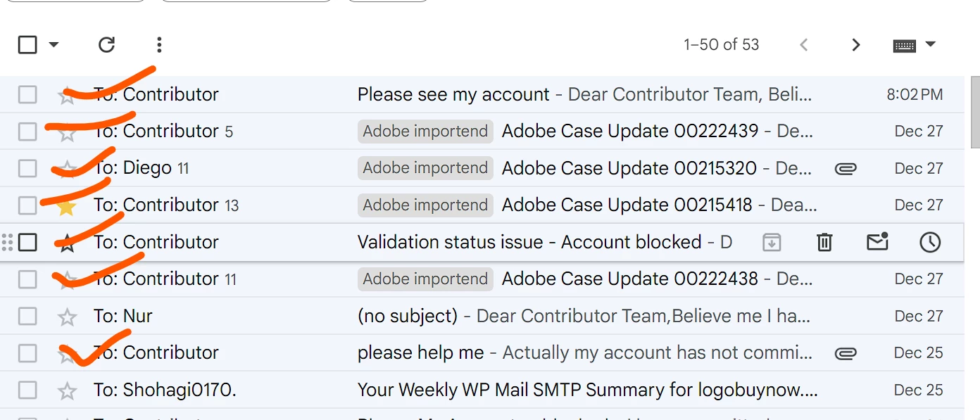Delete the Validation status issue email
This screenshot has height=420, width=980.
coord(824,243)
